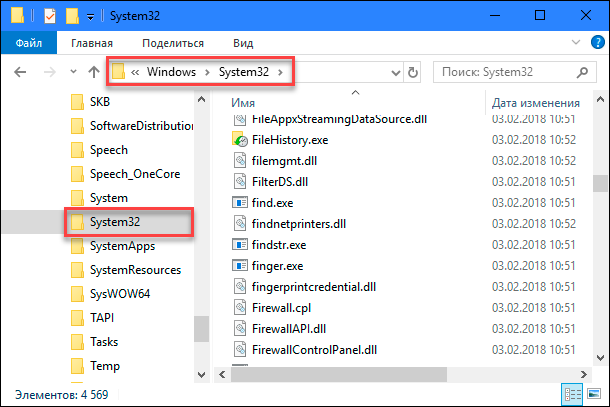The width and height of the screenshot is (610, 407).
Task: Click the navigation tree scrollbar thumb
Action: tap(202, 329)
